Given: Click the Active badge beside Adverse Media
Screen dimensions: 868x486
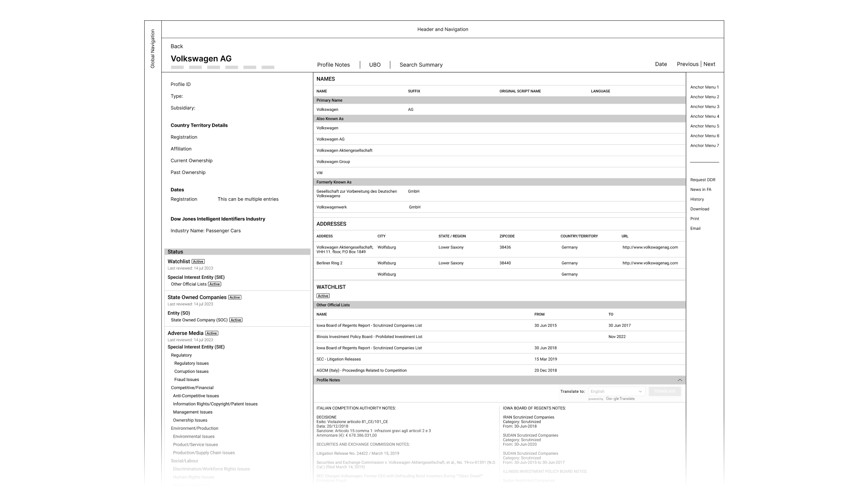Looking at the screenshot, I should [x=212, y=333].
